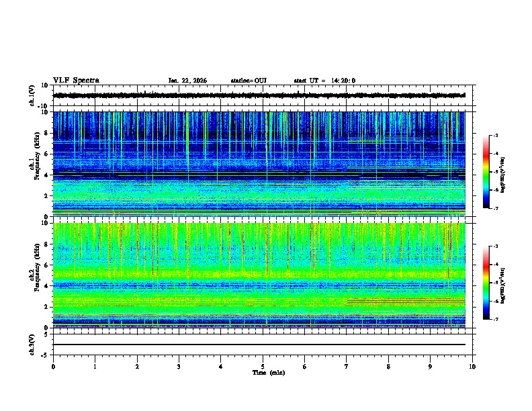Image resolution: width=532 pixels, height=411 pixels.
Task: Click the ch.1 spectrogram "4" kHz tick label
Action: point(47,175)
